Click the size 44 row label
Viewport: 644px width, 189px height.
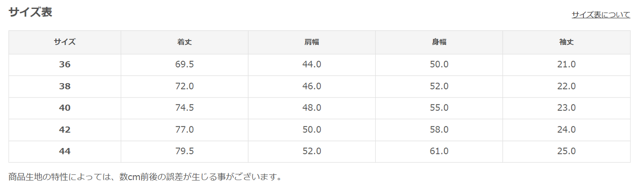pos(65,152)
